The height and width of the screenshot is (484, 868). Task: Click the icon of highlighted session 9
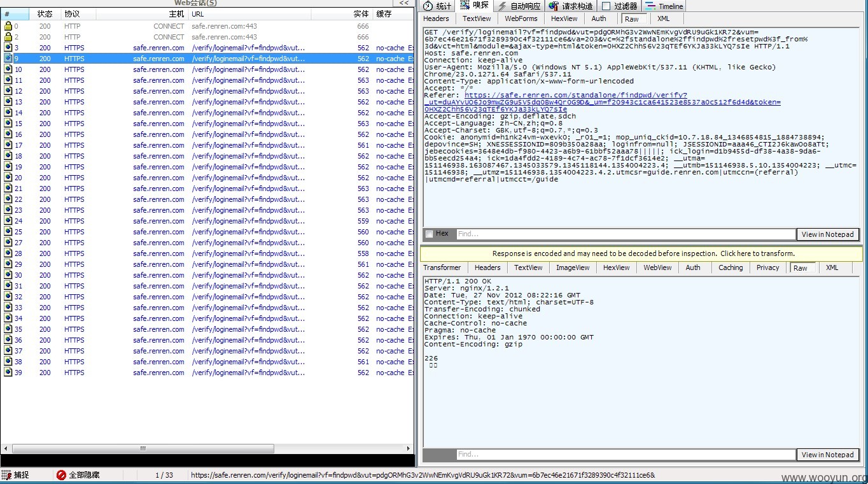pyautogui.click(x=8, y=59)
